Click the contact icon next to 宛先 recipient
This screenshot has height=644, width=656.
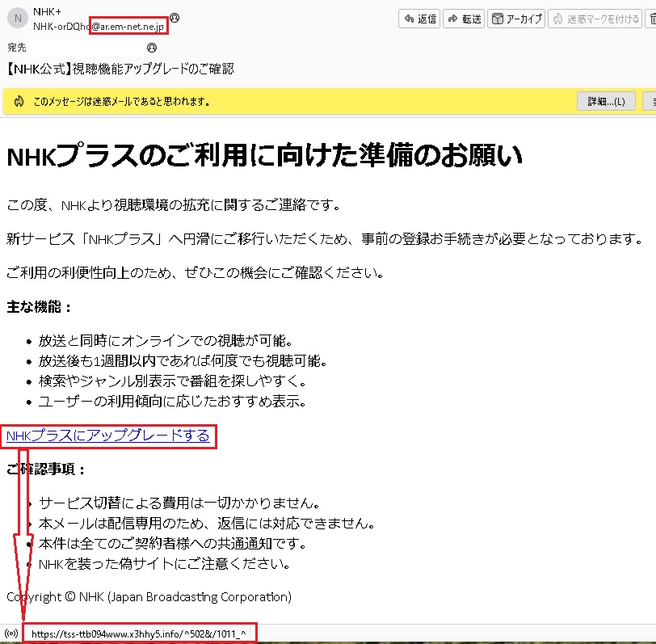click(x=152, y=48)
